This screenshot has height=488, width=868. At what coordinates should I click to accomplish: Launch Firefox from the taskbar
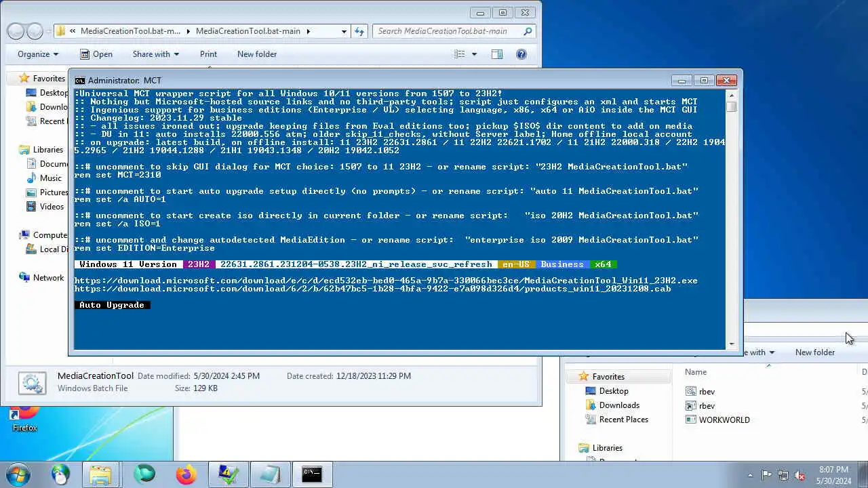(x=186, y=474)
